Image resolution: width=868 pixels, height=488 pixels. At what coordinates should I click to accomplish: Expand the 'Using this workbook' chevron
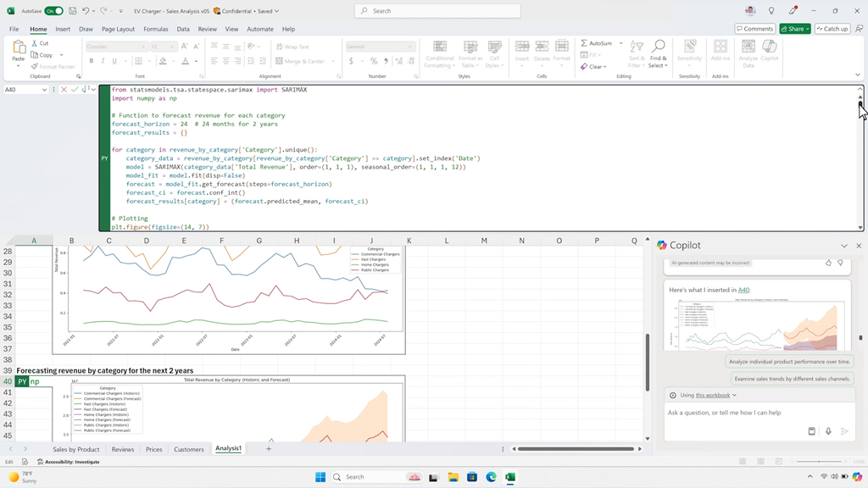(734, 396)
